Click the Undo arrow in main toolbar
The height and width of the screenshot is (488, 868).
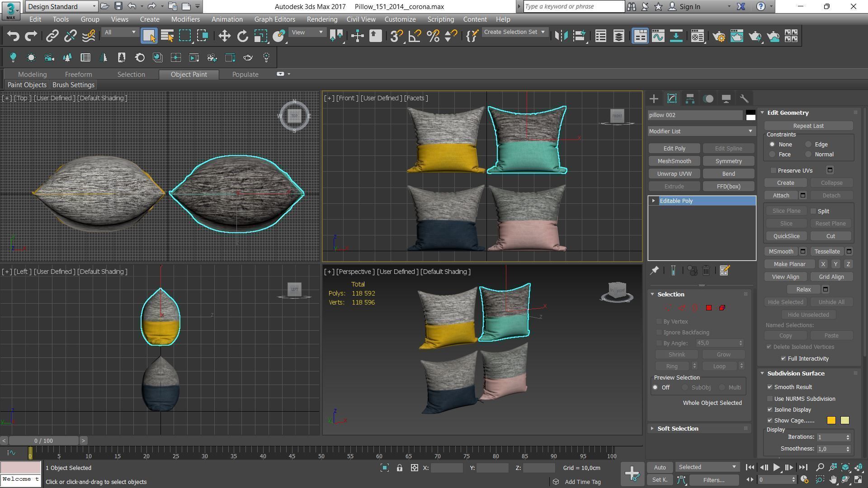(13, 36)
